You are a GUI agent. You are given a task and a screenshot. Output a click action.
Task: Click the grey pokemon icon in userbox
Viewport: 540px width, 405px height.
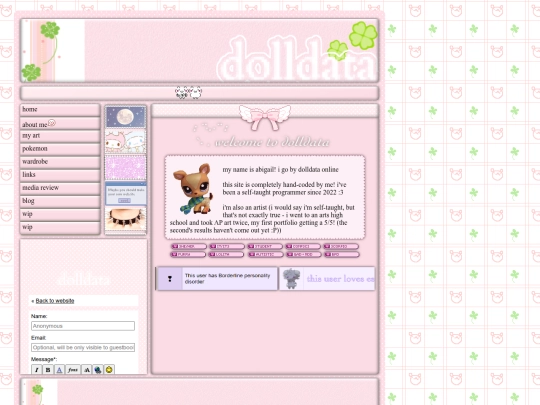coord(291,279)
